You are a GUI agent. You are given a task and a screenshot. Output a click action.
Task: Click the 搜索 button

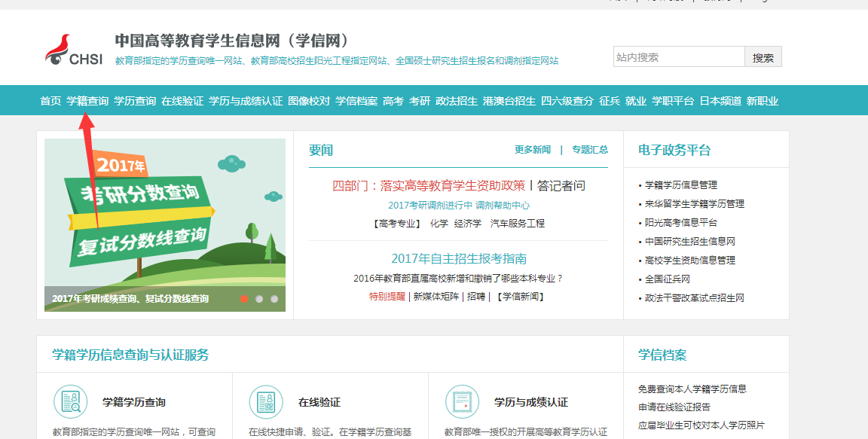(x=763, y=57)
